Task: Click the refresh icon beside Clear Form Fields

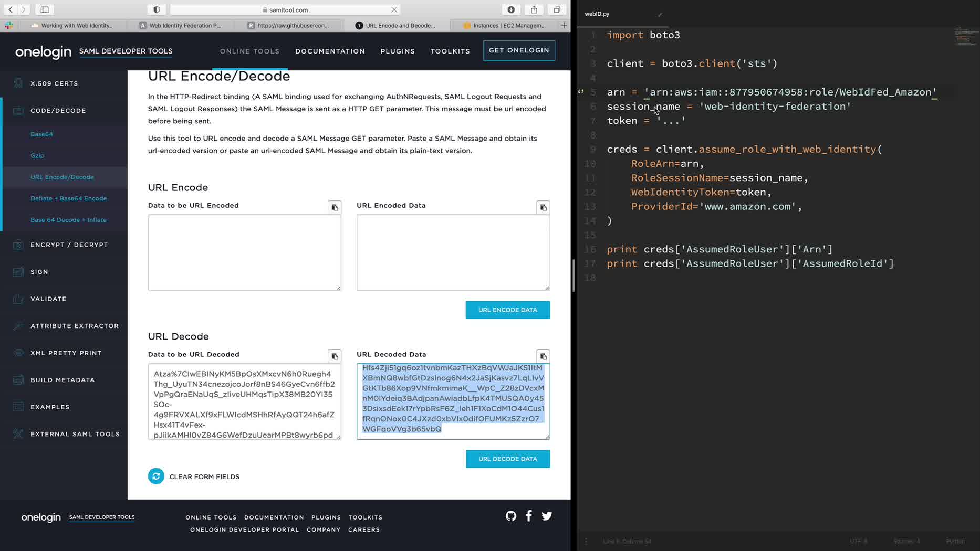Action: point(156,476)
